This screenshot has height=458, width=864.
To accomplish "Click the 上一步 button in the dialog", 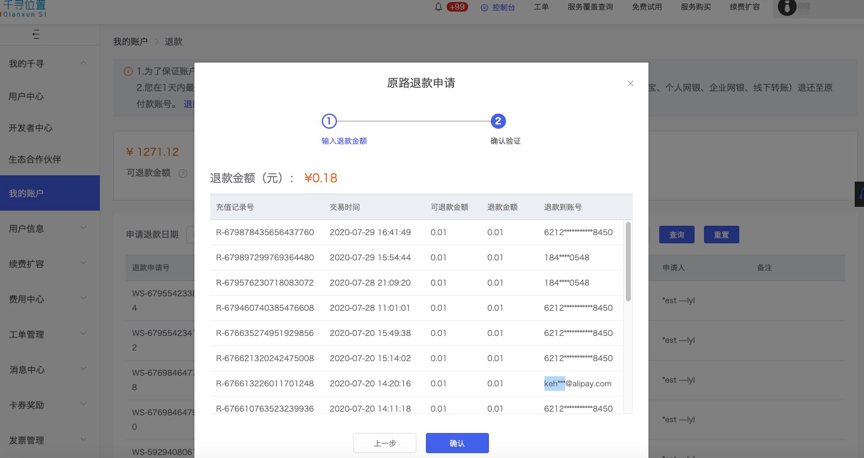I will (x=385, y=443).
